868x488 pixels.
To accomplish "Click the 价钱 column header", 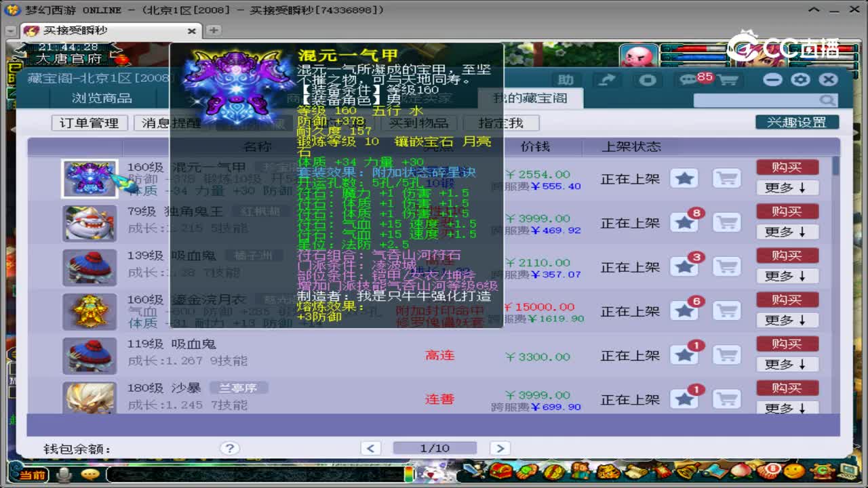I will pos(535,146).
